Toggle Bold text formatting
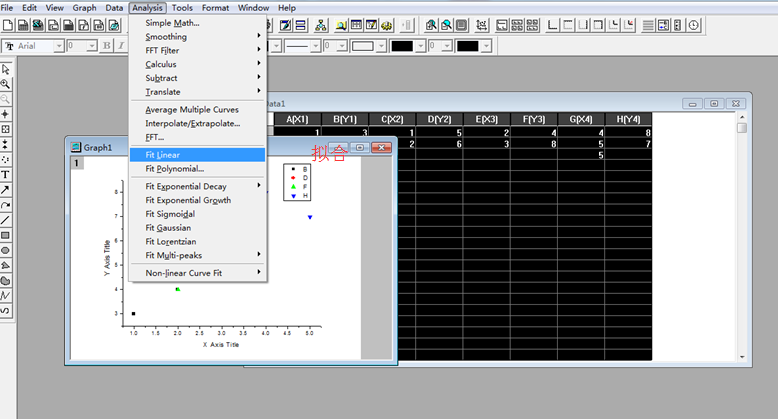This screenshot has width=778, height=419. pyautogui.click(x=107, y=46)
